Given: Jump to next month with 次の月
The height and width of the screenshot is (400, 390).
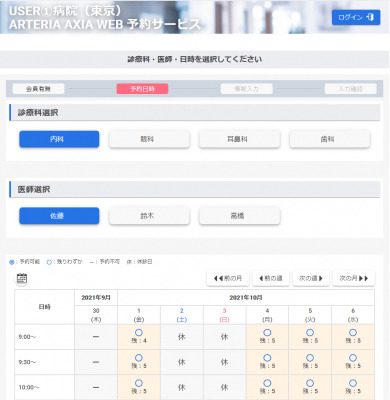Looking at the screenshot, I should pyautogui.click(x=354, y=278).
